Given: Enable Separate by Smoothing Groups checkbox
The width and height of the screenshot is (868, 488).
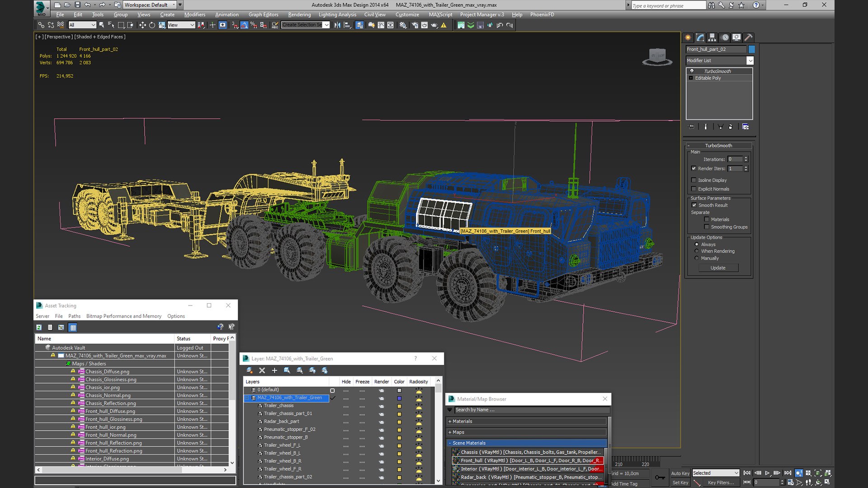Looking at the screenshot, I should point(707,227).
